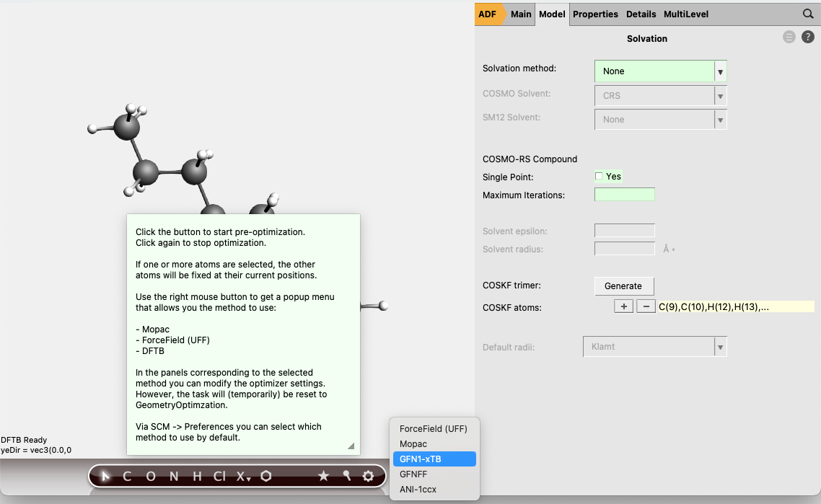This screenshot has height=504, width=821.
Task: Click the star icon in bottom toolbar
Action: pyautogui.click(x=323, y=476)
